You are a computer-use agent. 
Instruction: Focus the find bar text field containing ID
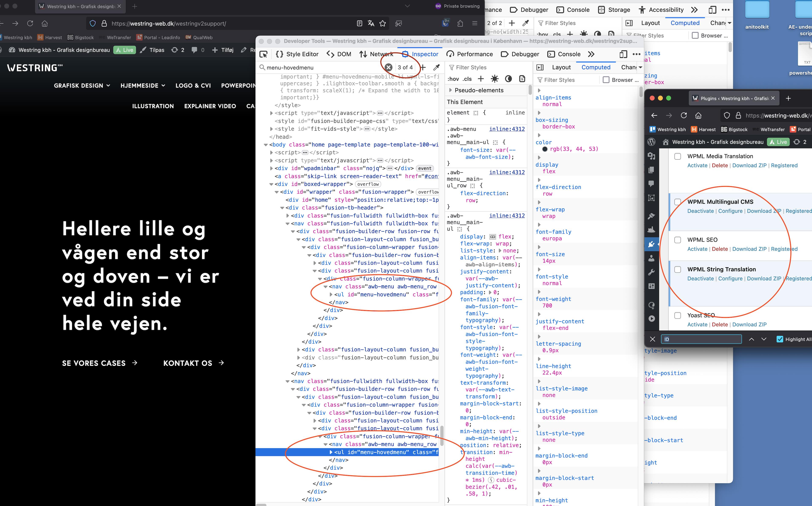click(701, 339)
